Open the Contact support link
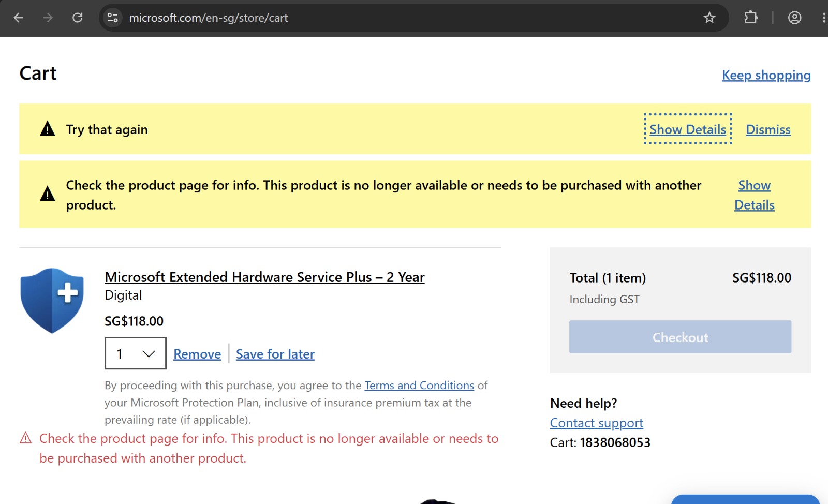 597,423
